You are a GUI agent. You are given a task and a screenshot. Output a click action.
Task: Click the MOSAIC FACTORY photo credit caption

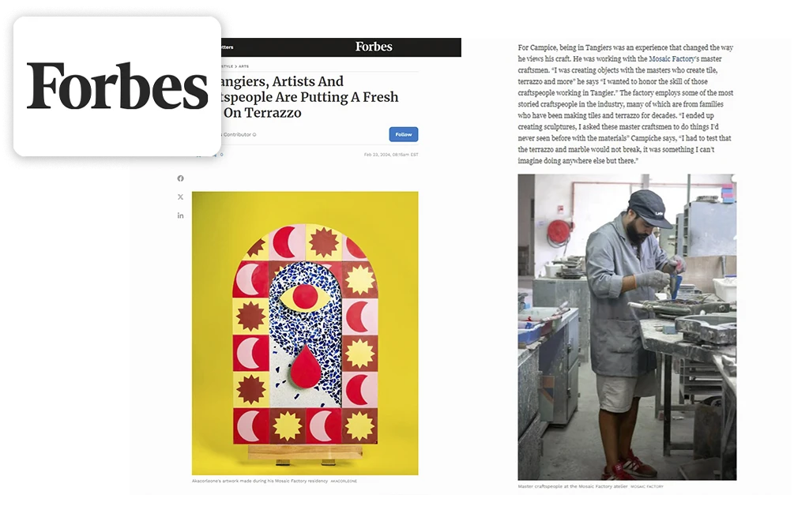[x=647, y=486]
